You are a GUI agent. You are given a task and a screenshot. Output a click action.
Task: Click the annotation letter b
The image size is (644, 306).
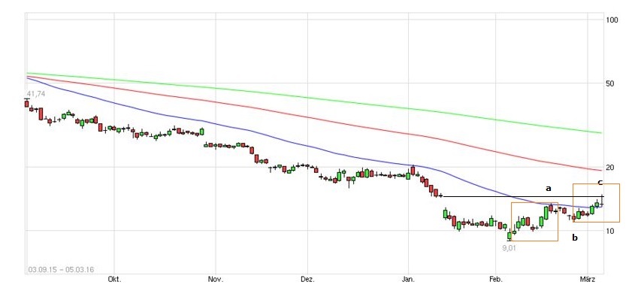[575, 238]
